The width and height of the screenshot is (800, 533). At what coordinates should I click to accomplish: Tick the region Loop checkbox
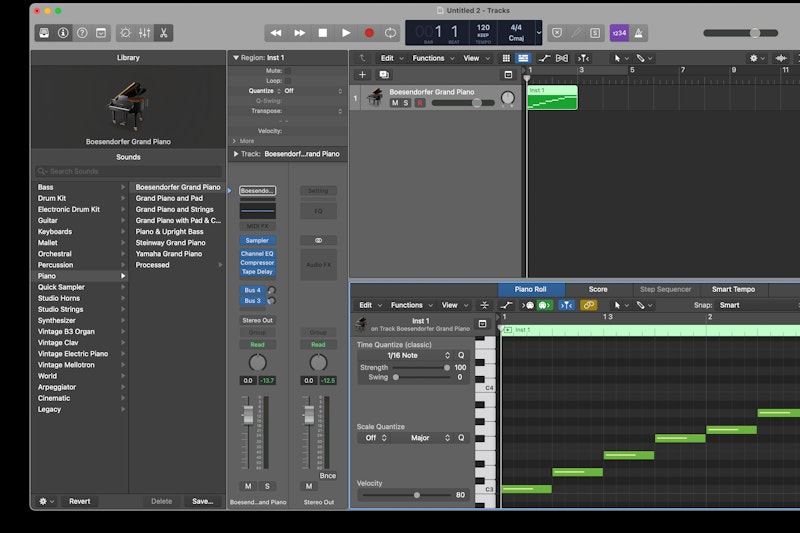click(x=288, y=80)
